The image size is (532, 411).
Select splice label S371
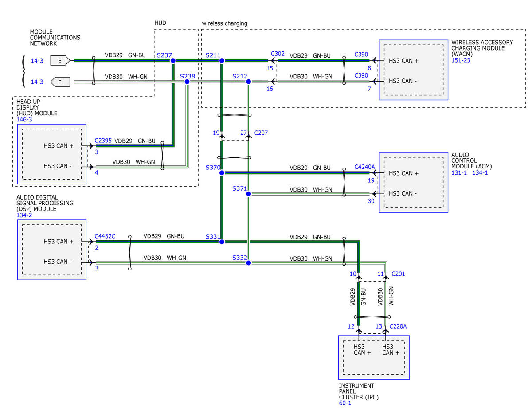tap(239, 188)
